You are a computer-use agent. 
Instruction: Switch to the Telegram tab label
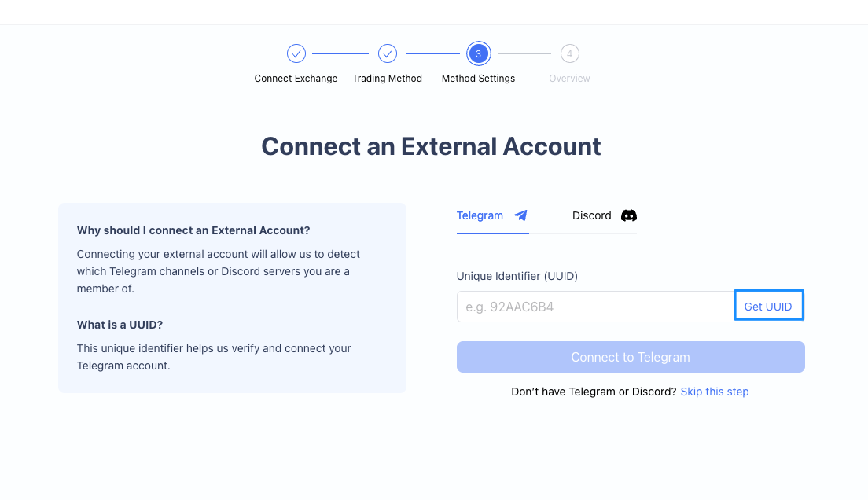click(480, 215)
